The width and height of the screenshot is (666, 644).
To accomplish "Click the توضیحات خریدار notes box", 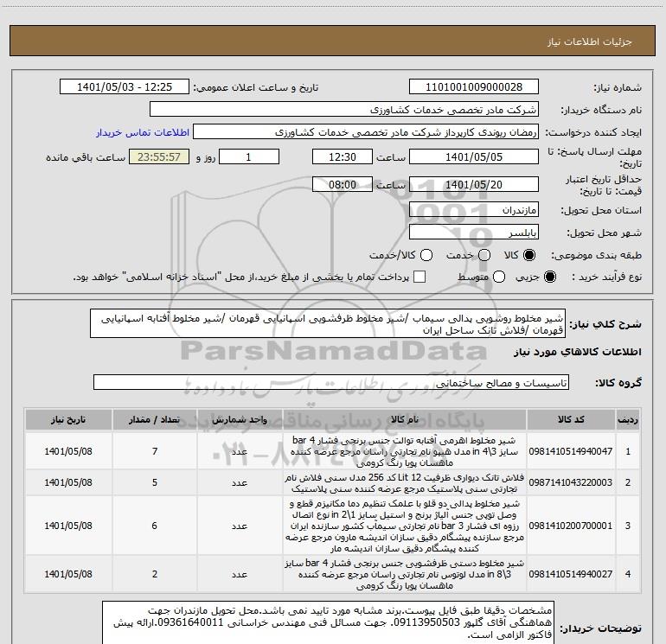I will click(328, 622).
